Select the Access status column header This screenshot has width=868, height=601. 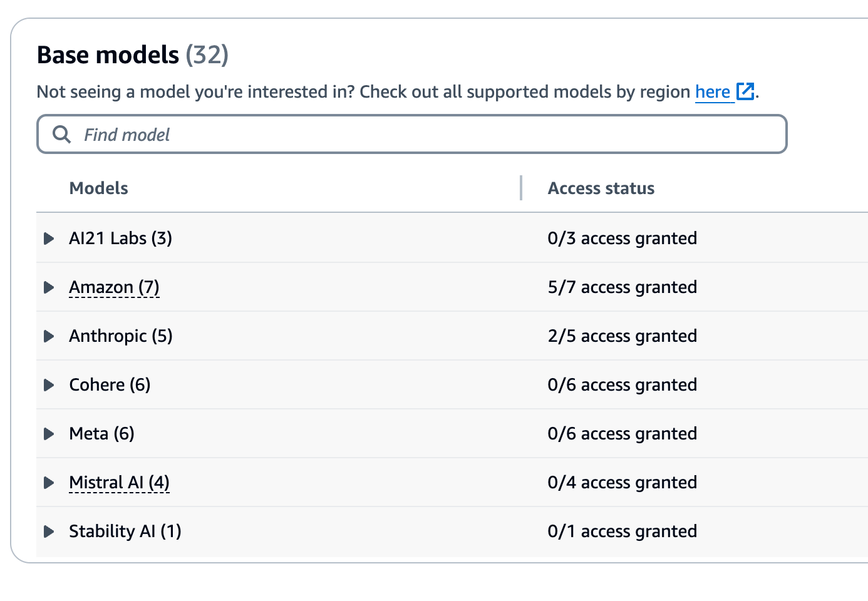[x=601, y=188]
